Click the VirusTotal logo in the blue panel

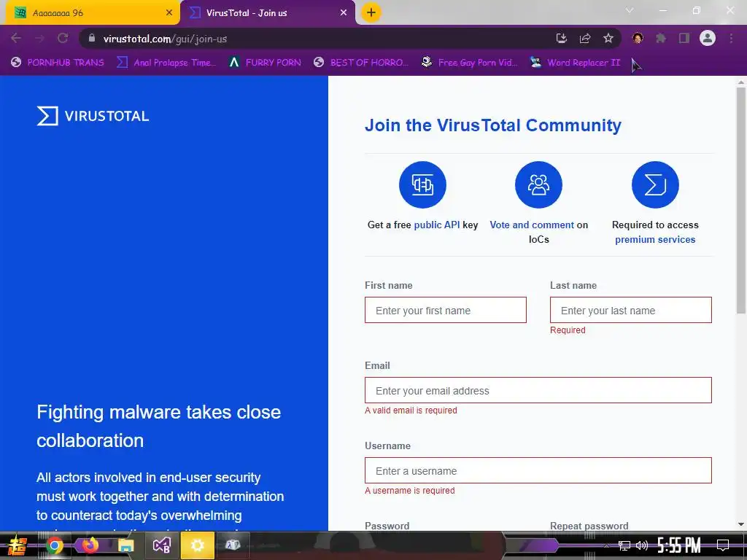93,116
